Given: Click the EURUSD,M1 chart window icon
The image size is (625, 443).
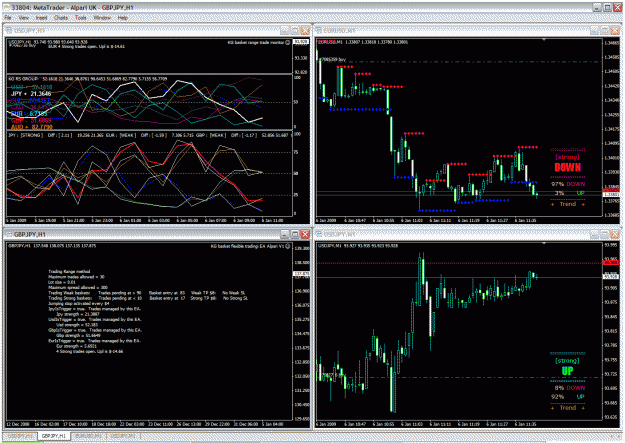Looking at the screenshot, I should pyautogui.click(x=319, y=30).
